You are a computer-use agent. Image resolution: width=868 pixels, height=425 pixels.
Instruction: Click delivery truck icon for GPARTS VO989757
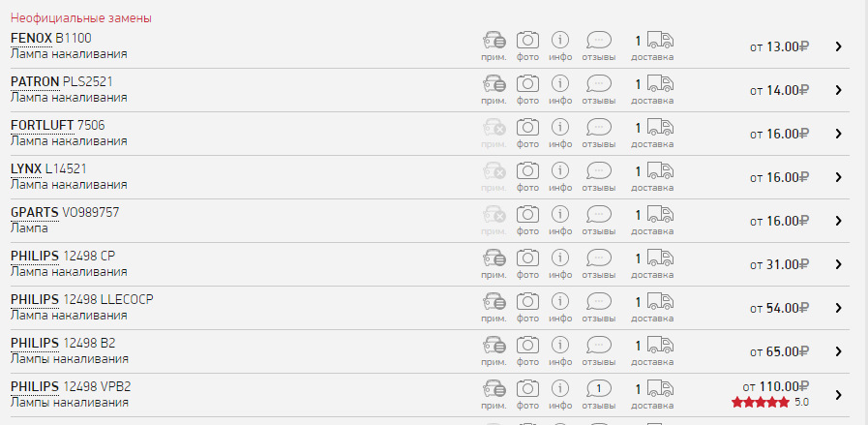[x=660, y=215]
